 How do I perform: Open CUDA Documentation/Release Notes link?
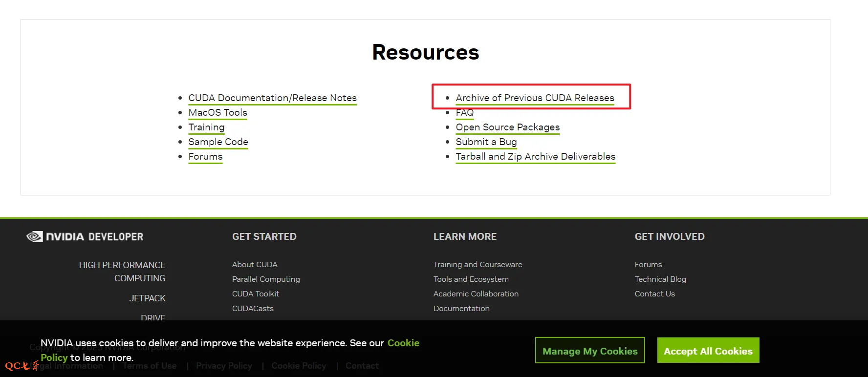coord(272,98)
